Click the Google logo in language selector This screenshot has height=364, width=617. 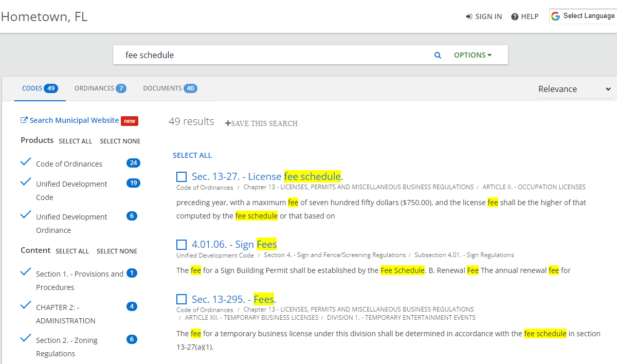click(555, 16)
